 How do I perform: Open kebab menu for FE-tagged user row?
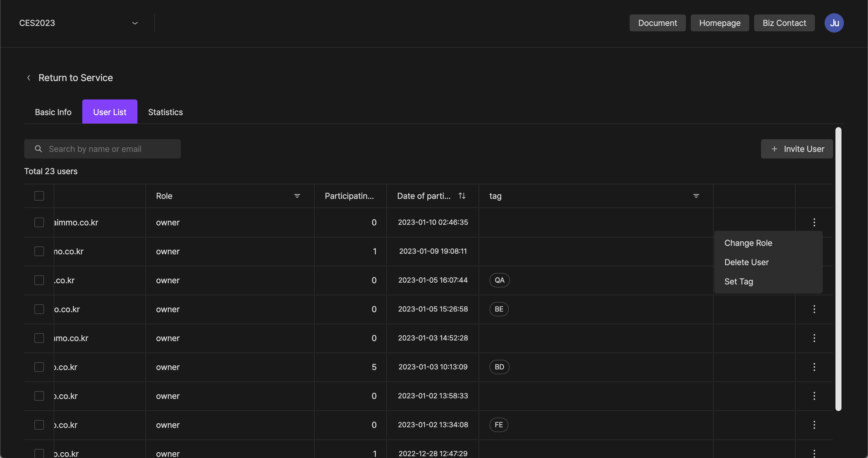point(814,425)
